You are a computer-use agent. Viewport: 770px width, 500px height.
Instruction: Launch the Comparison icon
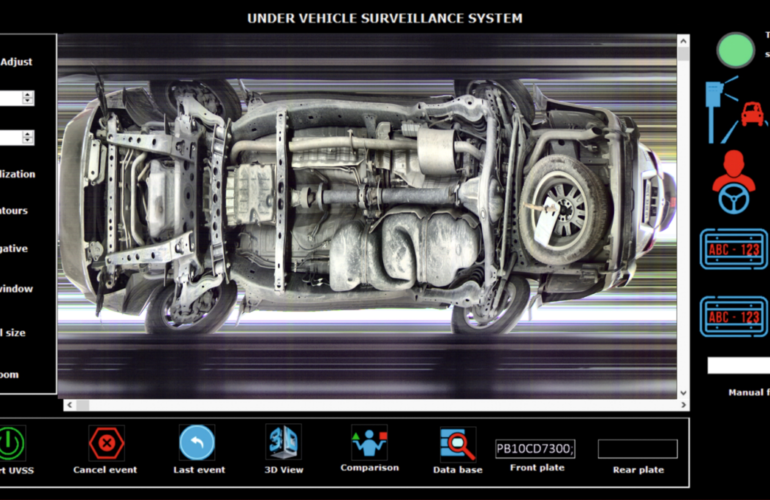tap(369, 442)
